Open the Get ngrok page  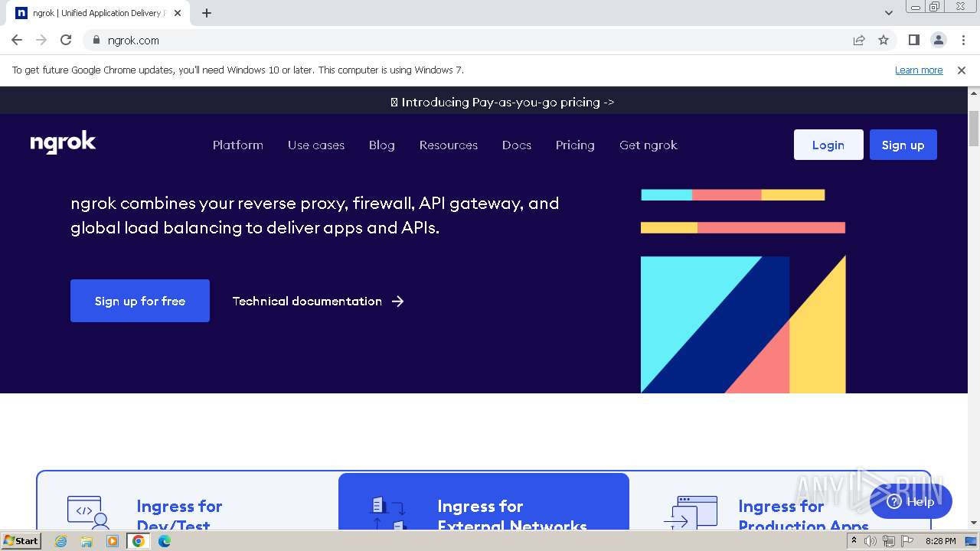pyautogui.click(x=648, y=145)
